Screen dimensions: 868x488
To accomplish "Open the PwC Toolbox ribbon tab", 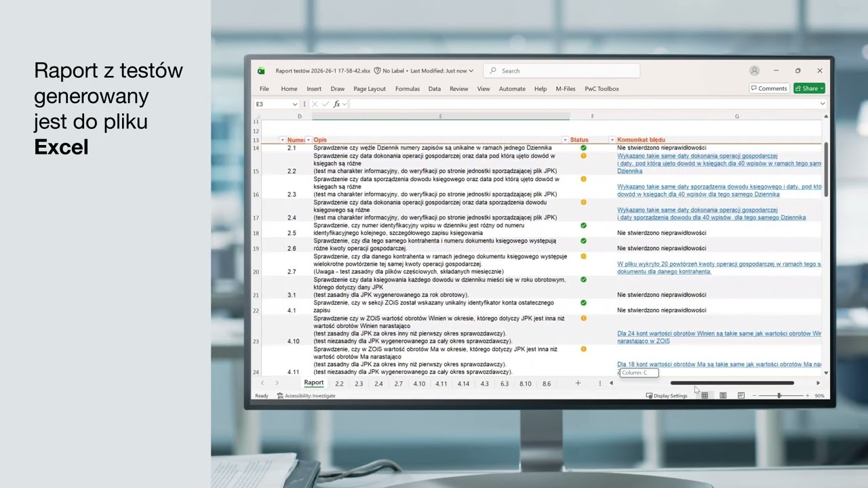I will (x=601, y=89).
